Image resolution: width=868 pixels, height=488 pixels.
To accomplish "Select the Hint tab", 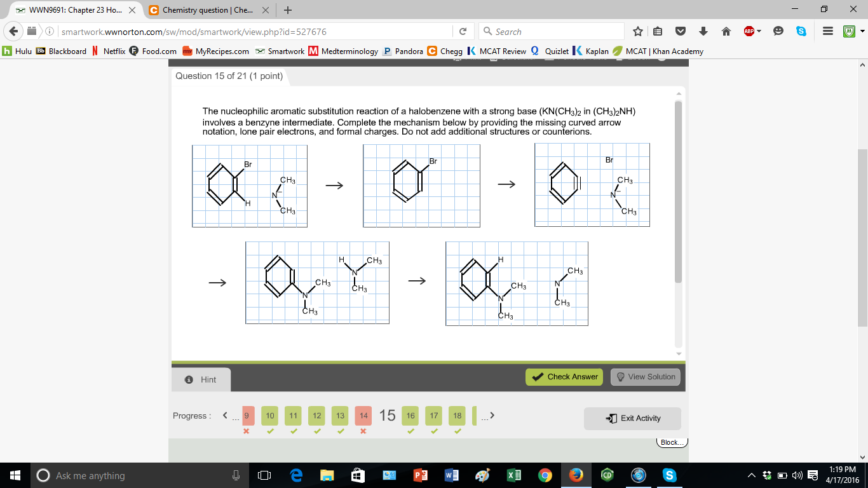I will (x=201, y=379).
